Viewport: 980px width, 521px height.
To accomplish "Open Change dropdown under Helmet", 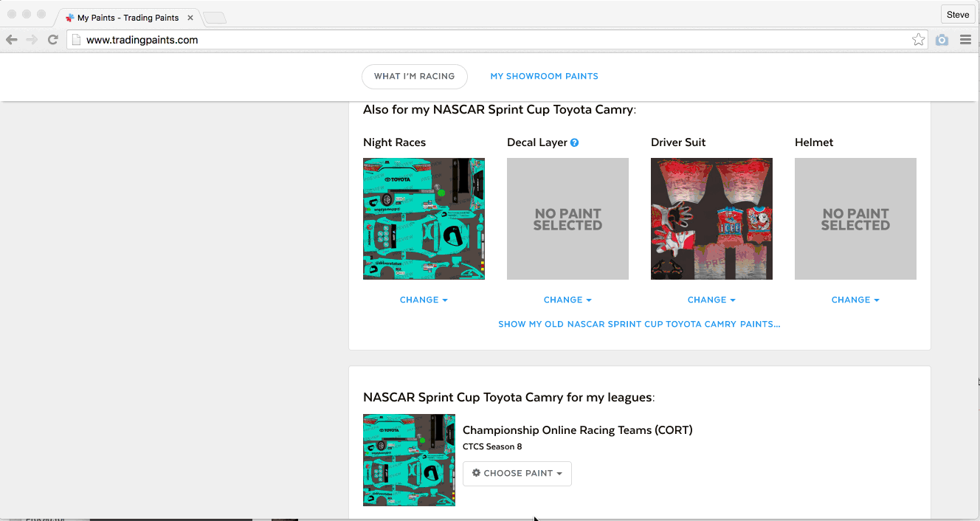I will point(855,300).
